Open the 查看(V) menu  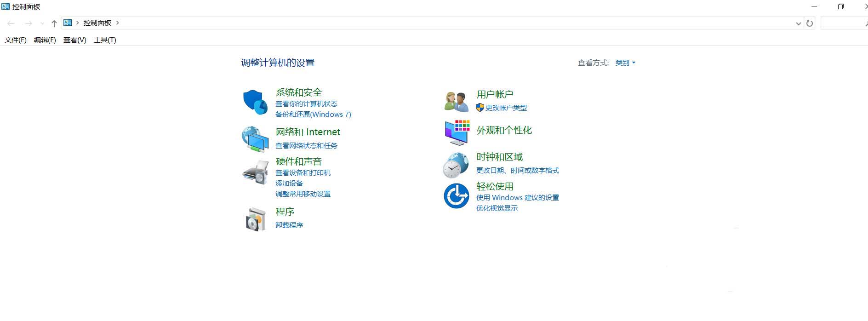click(x=75, y=40)
